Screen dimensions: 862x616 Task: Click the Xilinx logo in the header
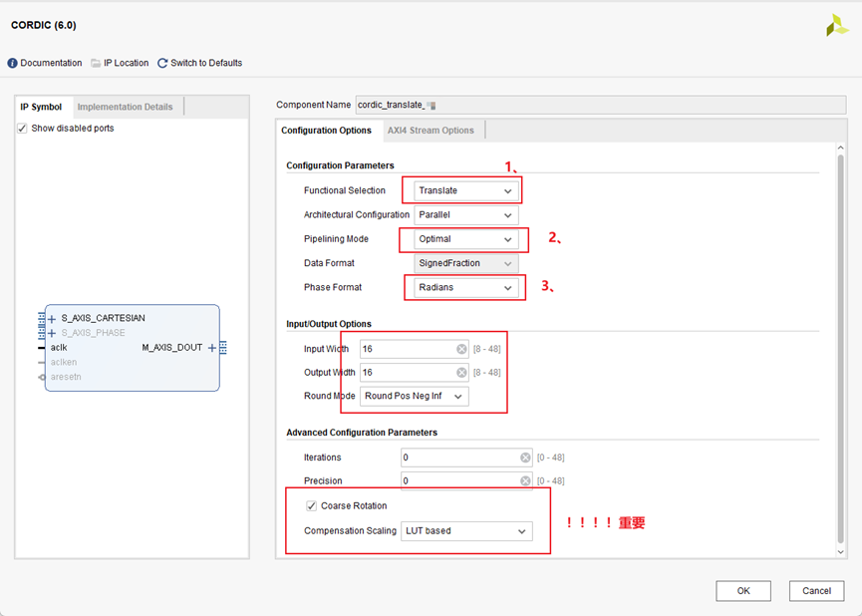pyautogui.click(x=837, y=25)
